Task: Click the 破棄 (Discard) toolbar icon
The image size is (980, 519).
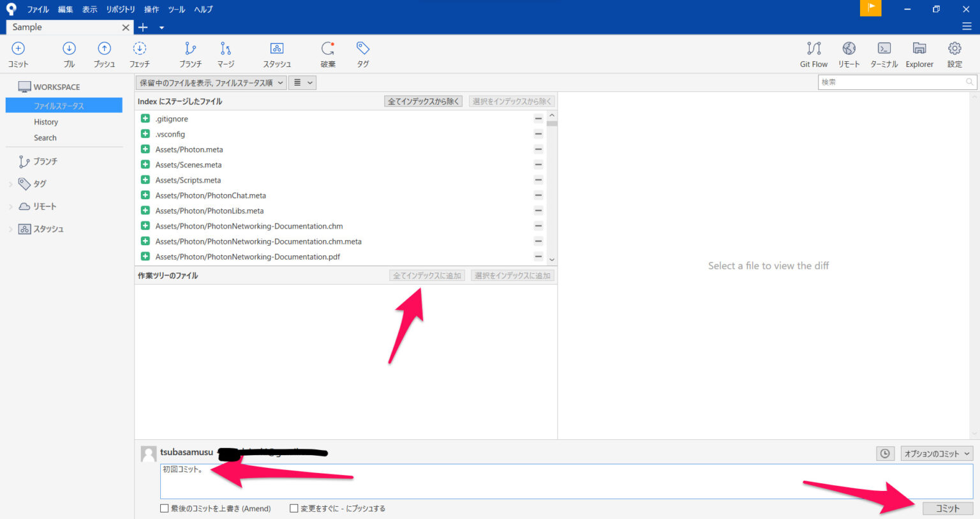Action: coord(327,53)
